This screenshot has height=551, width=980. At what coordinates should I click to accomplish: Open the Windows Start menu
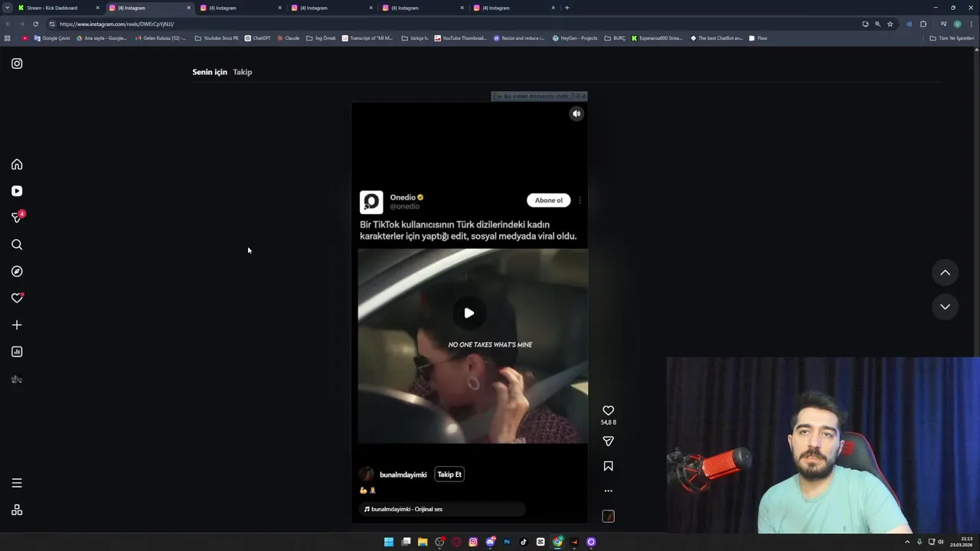(389, 542)
